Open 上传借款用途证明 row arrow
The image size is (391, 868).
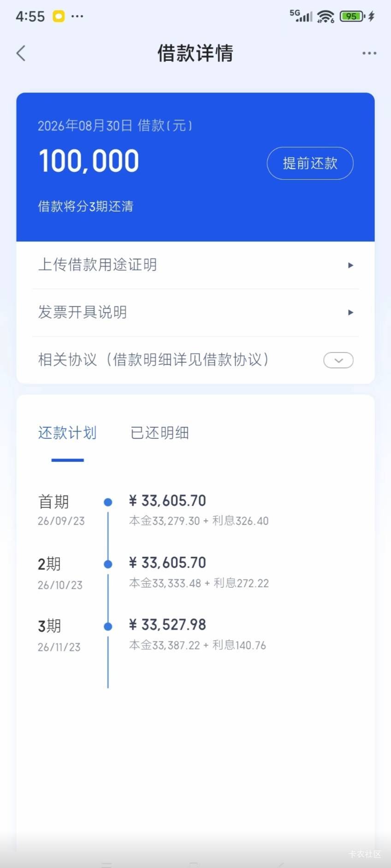coord(350,265)
